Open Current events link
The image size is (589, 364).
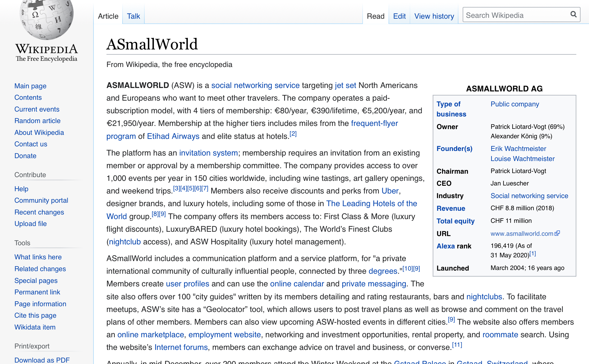[37, 109]
